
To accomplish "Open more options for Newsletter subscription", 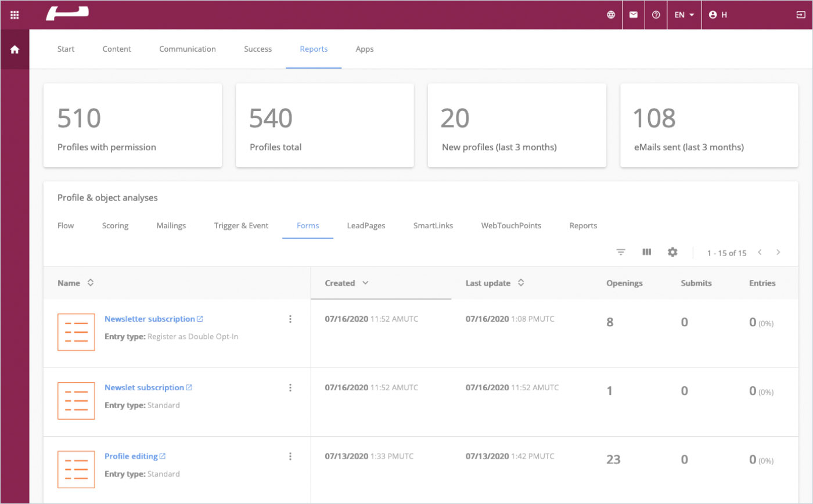I will pyautogui.click(x=290, y=319).
